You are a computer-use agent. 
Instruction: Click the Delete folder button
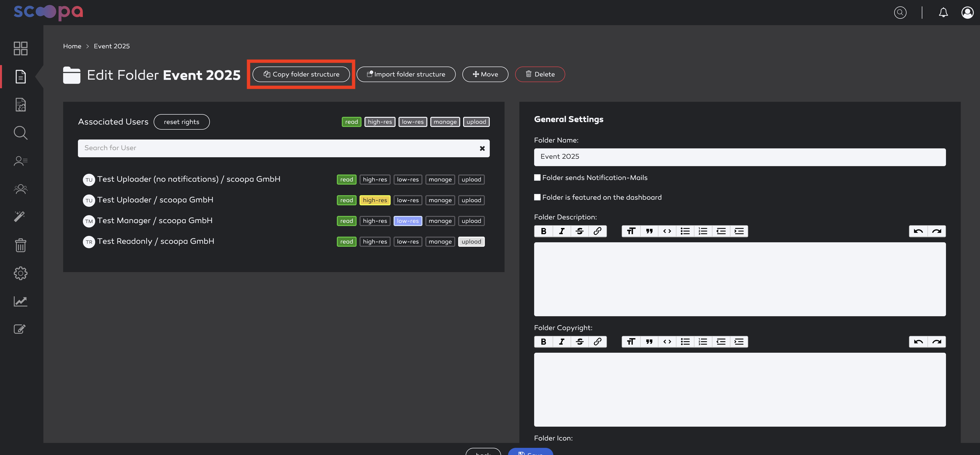coord(540,74)
